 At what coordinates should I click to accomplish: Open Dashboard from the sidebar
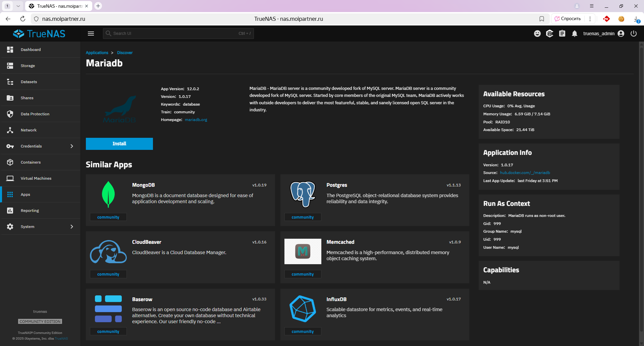pos(31,50)
